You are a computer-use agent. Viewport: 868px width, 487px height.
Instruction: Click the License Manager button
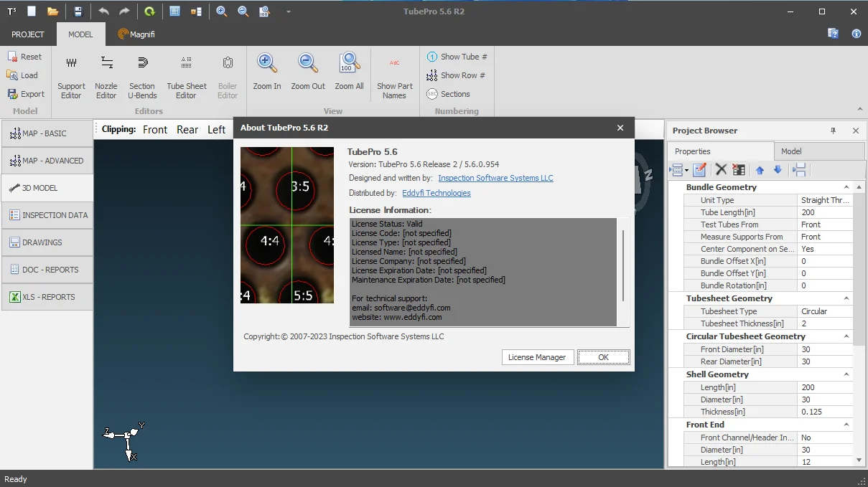[537, 357]
